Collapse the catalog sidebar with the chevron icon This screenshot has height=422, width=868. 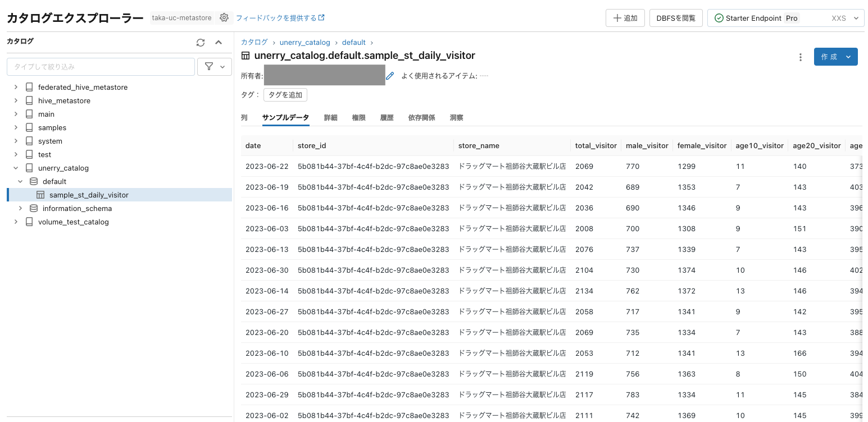tap(219, 42)
